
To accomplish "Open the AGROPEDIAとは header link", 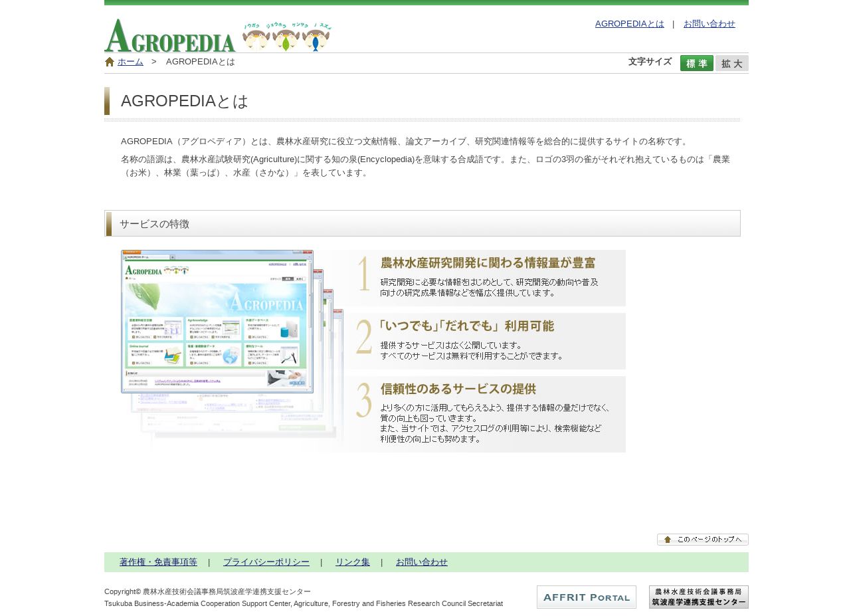I will pyautogui.click(x=629, y=24).
